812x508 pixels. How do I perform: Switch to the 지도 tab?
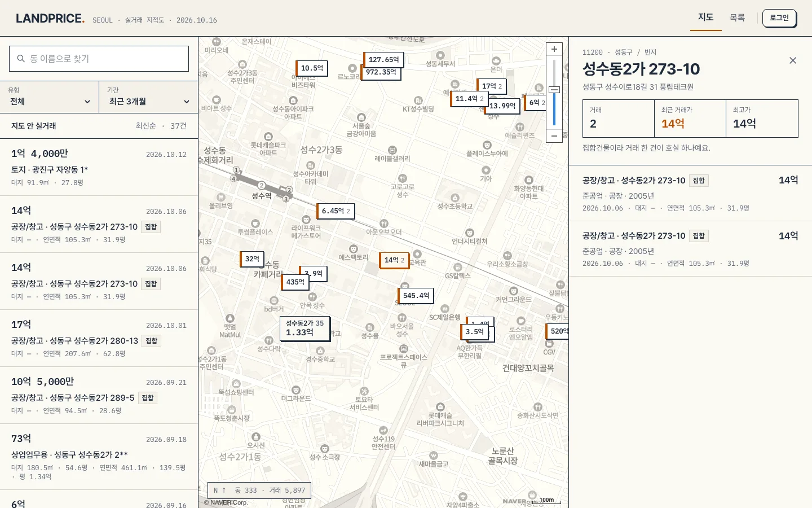706,17
